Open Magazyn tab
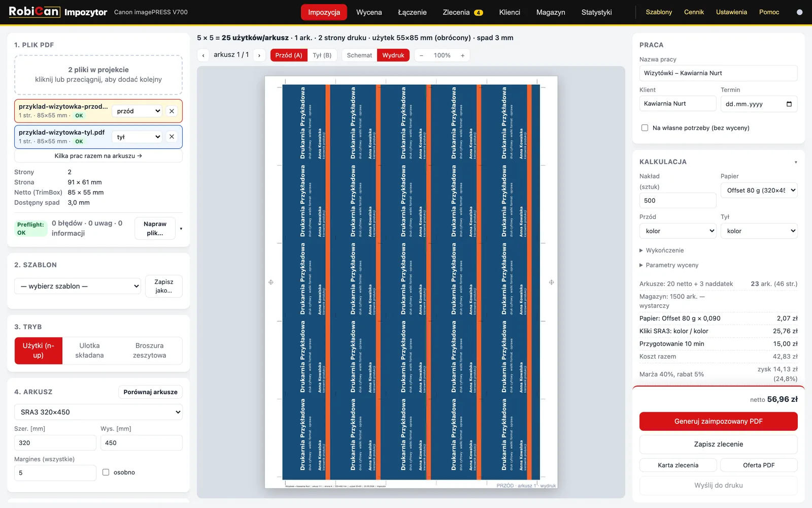The image size is (812, 508). click(x=551, y=12)
